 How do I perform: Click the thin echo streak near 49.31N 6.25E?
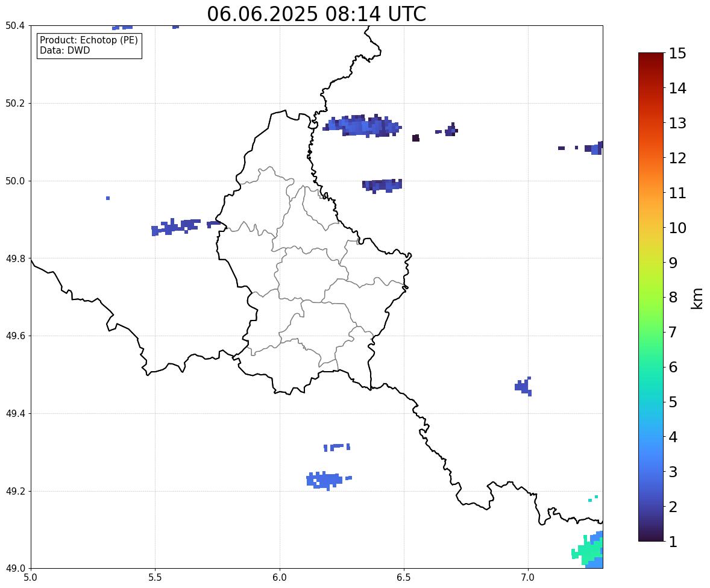coord(337,447)
